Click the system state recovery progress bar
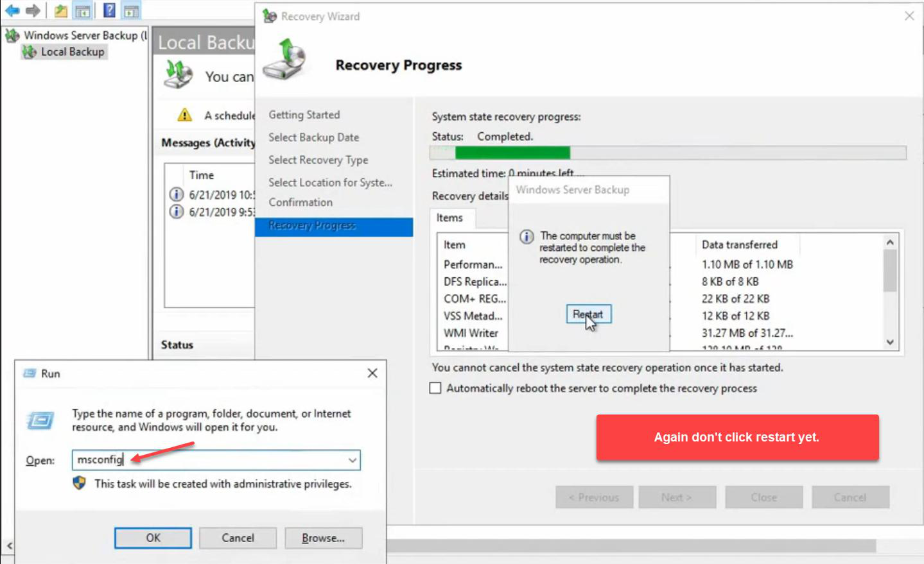 [x=668, y=153]
